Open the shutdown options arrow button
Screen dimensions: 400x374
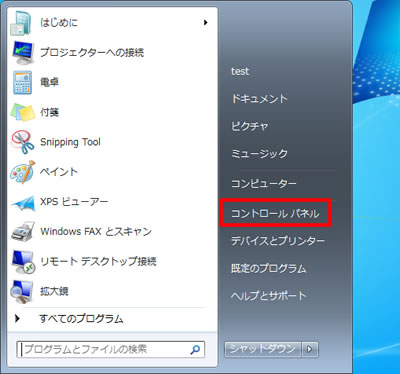tap(310, 349)
